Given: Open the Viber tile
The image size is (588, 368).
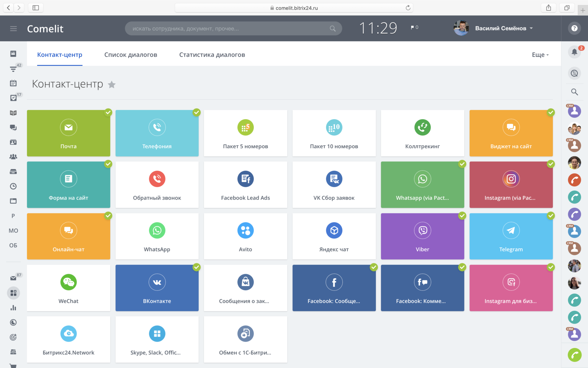Looking at the screenshot, I should tap(422, 236).
